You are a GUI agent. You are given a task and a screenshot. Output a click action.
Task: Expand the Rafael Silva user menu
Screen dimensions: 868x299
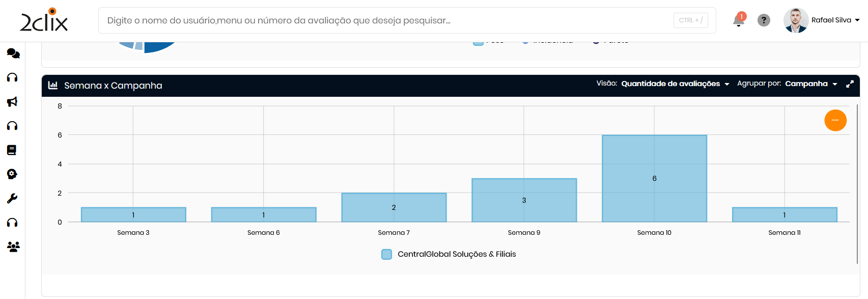(857, 20)
